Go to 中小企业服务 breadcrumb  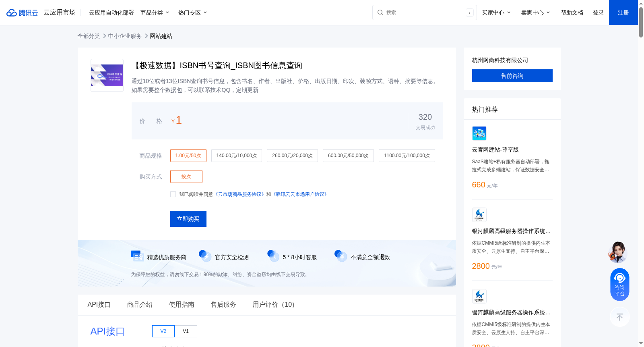tap(125, 36)
